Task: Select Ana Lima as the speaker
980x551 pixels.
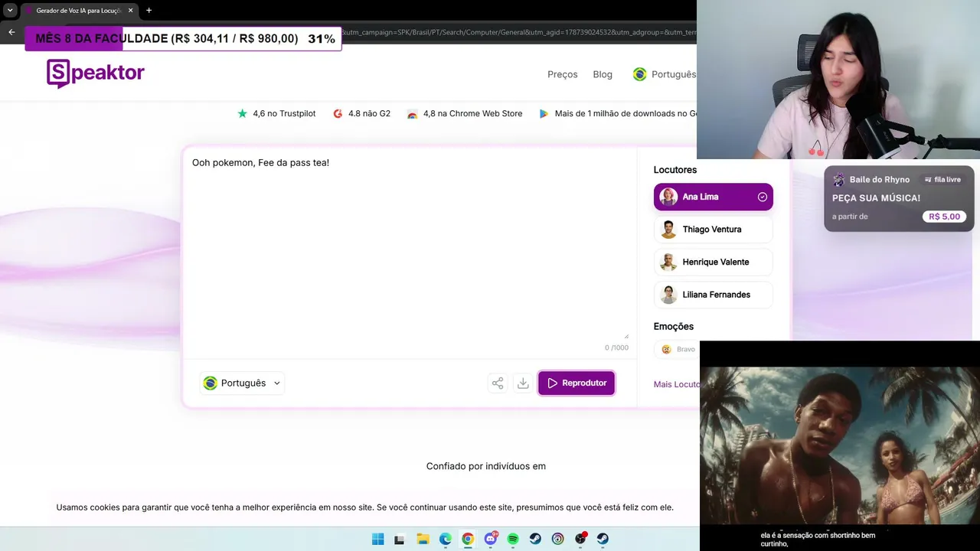Action: (x=714, y=197)
